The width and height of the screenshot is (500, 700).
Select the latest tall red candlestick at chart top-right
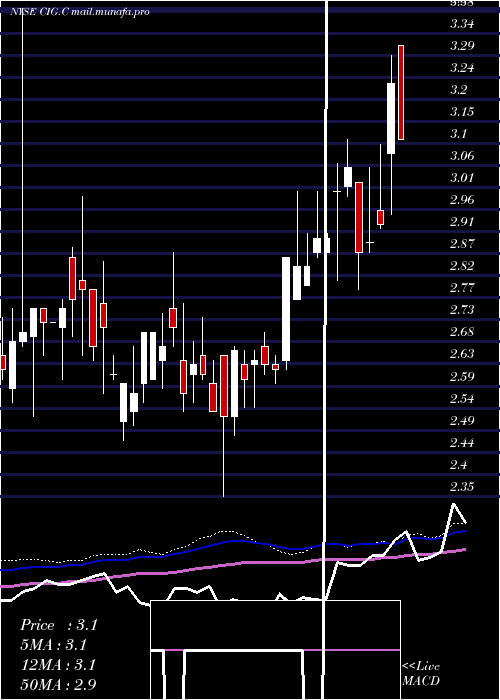point(401,92)
